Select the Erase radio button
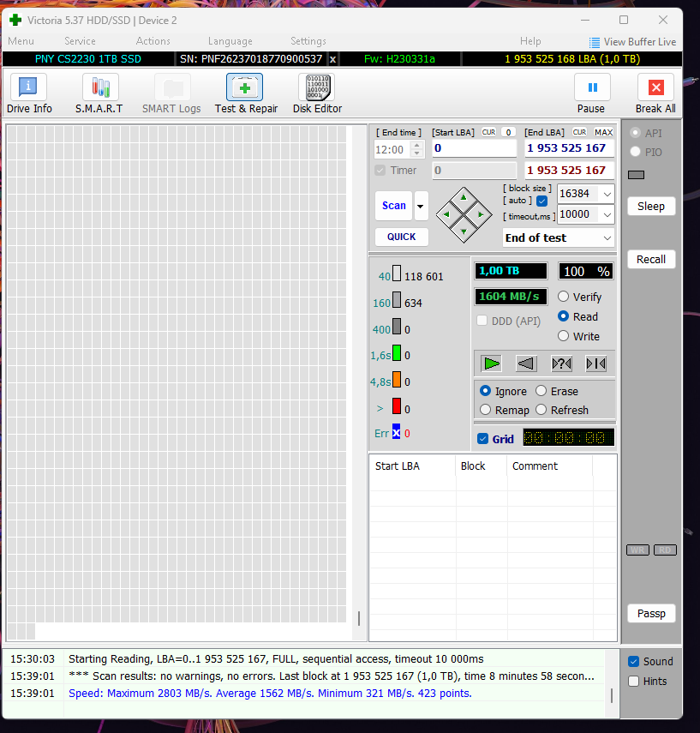The width and height of the screenshot is (700, 733). click(541, 391)
